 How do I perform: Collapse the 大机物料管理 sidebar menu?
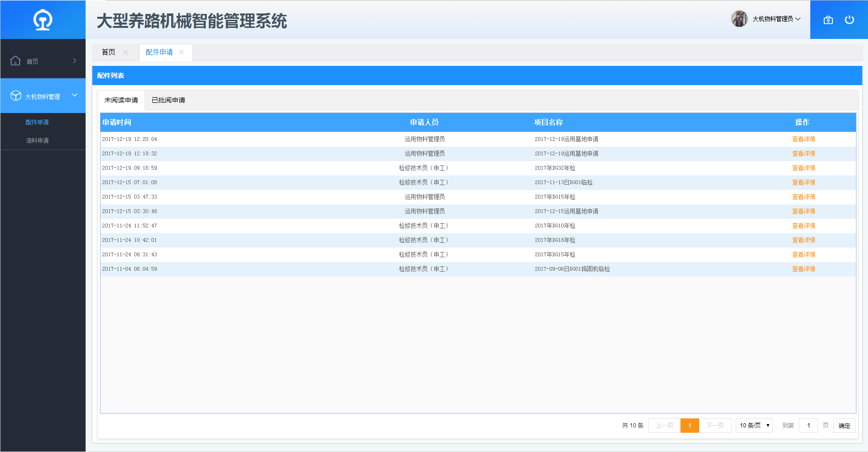coord(75,95)
